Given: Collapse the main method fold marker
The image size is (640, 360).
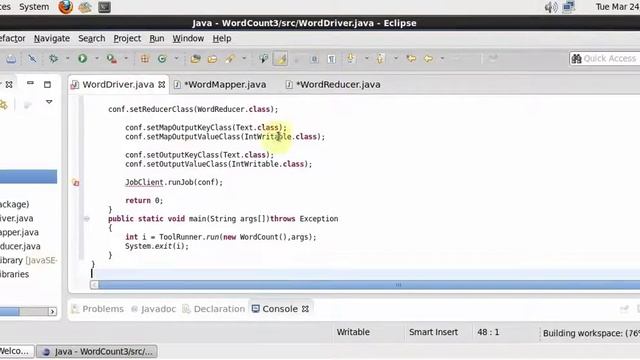Looking at the screenshot, I should tap(87, 219).
